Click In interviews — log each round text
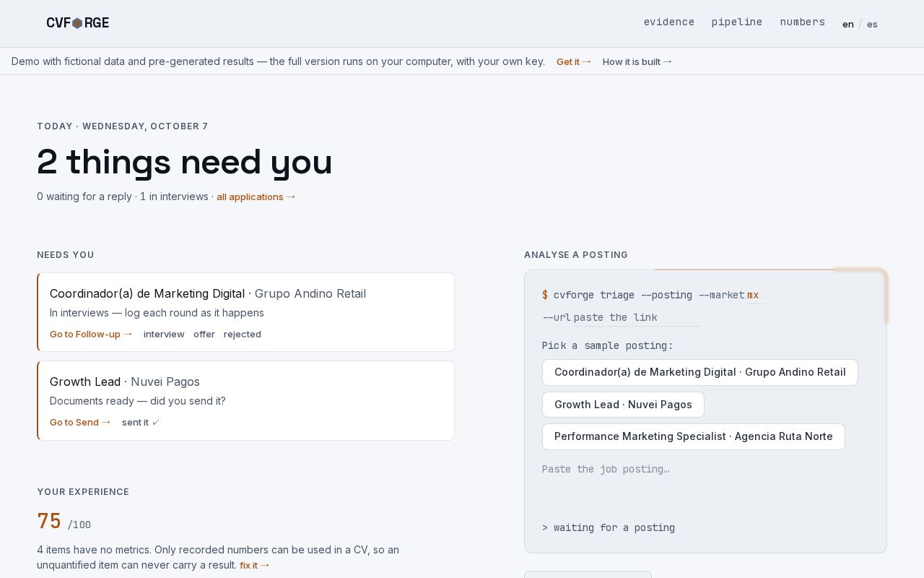 157,313
